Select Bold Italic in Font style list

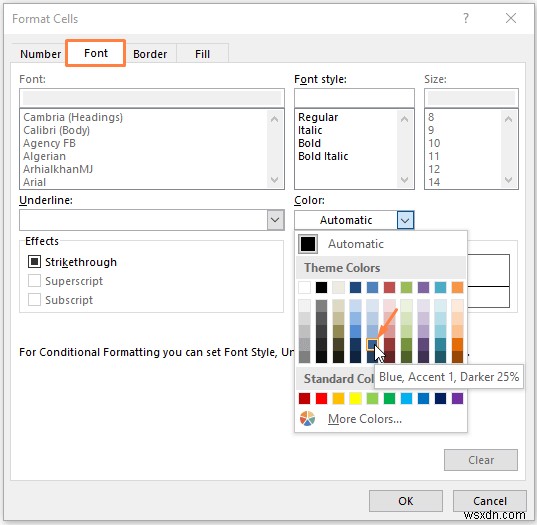pyautogui.click(x=323, y=156)
